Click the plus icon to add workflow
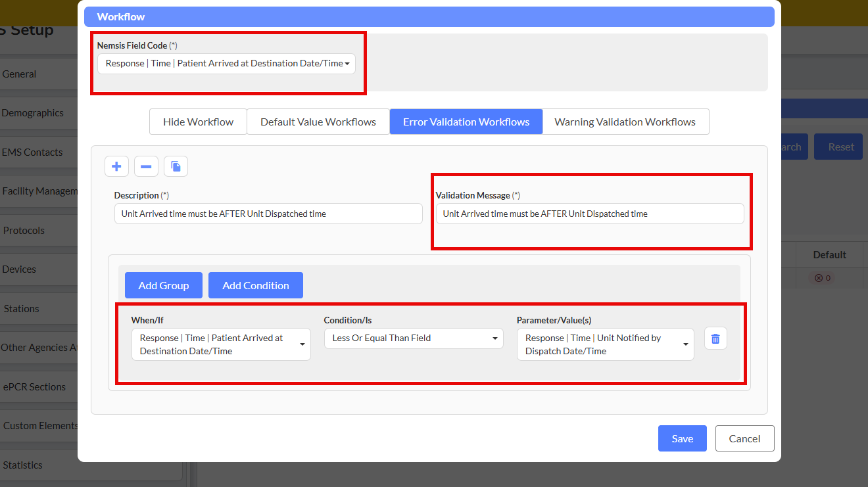The height and width of the screenshot is (487, 868). 116,167
